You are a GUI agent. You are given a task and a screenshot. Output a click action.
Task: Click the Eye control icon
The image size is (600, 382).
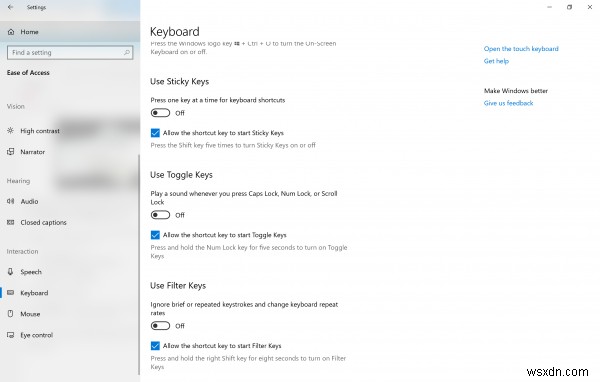[11, 335]
